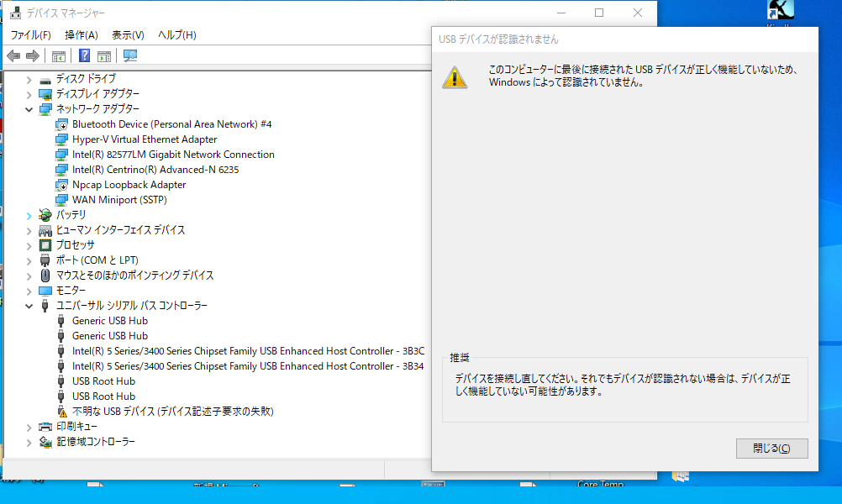Select the 記憶域コントローラー icon
Screen dimensions: 842x504
pos(45,442)
